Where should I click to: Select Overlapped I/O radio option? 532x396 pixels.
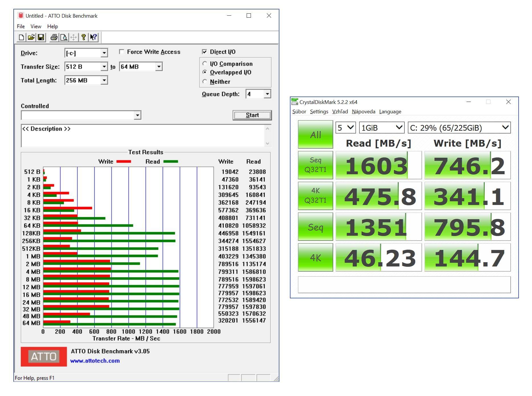coord(204,72)
